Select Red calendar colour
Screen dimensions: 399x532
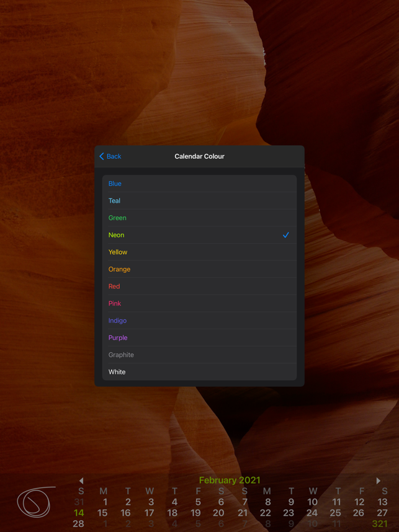tap(199, 286)
